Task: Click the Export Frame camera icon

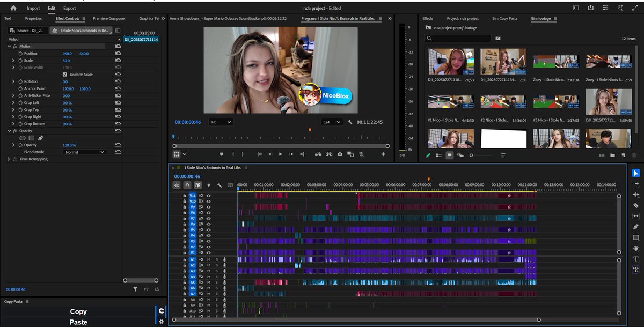Action: pos(340,154)
